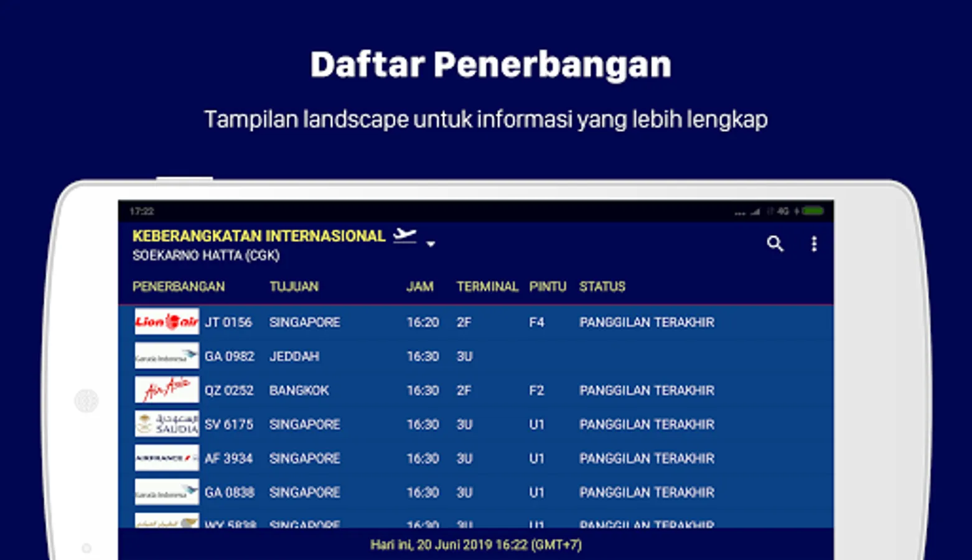Viewport: 972px width, 560px height.
Task: Select the Air France logo for AF 3934
Action: tap(167, 458)
